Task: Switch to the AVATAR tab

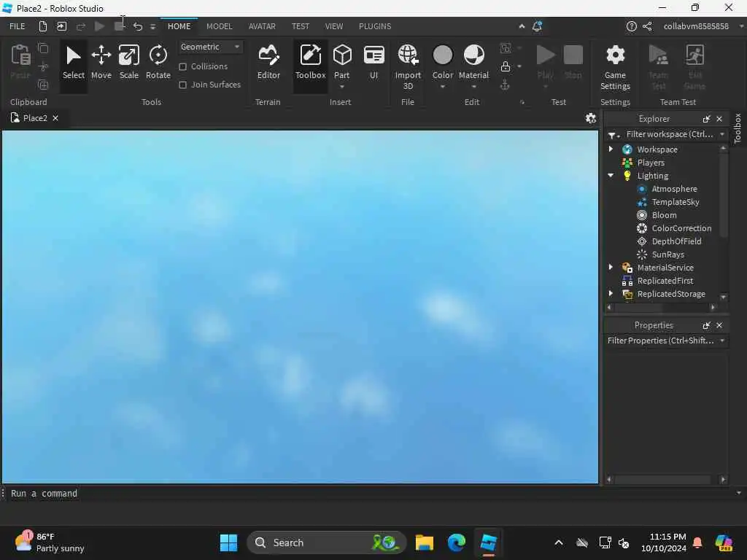Action: tap(262, 26)
